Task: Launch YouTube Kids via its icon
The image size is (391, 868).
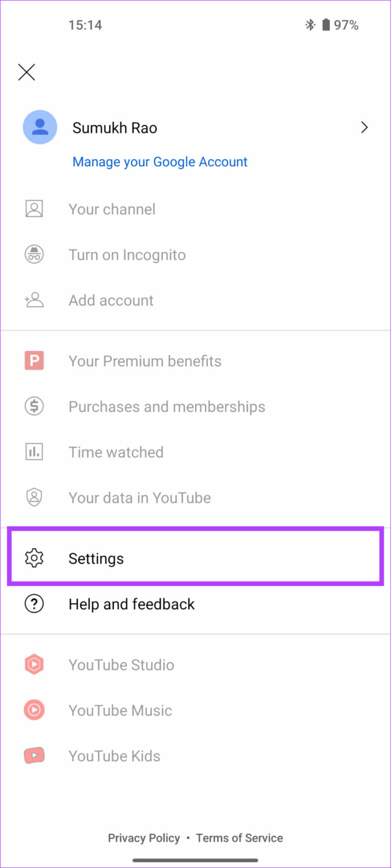Action: pos(34,756)
